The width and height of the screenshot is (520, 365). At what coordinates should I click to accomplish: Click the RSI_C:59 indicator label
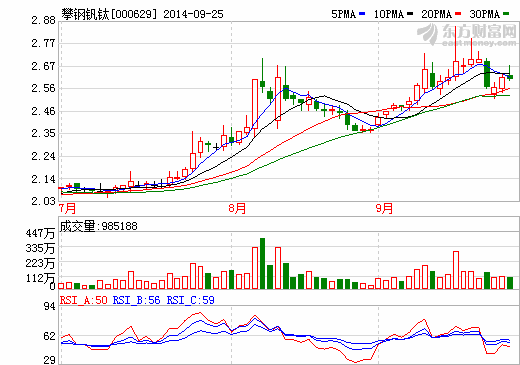click(x=190, y=300)
